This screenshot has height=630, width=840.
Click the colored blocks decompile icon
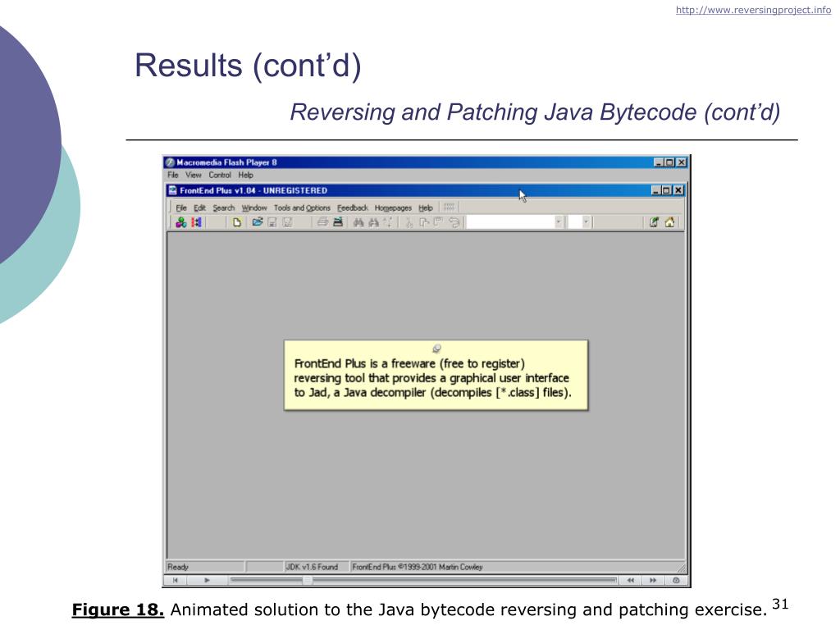181,222
